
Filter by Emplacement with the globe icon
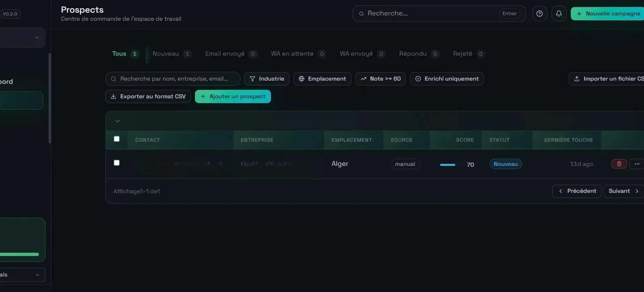322,79
